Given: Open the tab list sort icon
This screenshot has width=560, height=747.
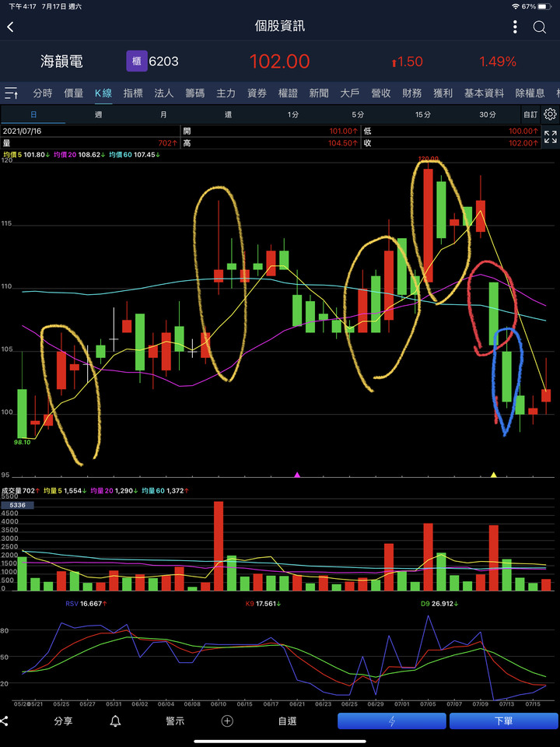Looking at the screenshot, I should pyautogui.click(x=11, y=93).
